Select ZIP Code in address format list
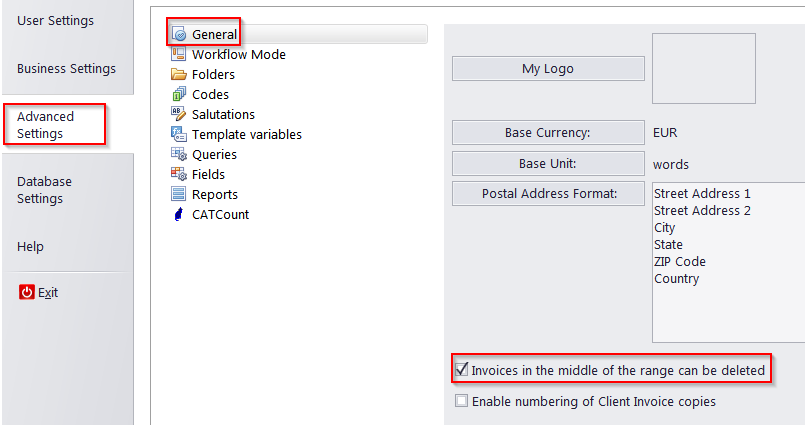This screenshot has height=425, width=805. tap(680, 262)
